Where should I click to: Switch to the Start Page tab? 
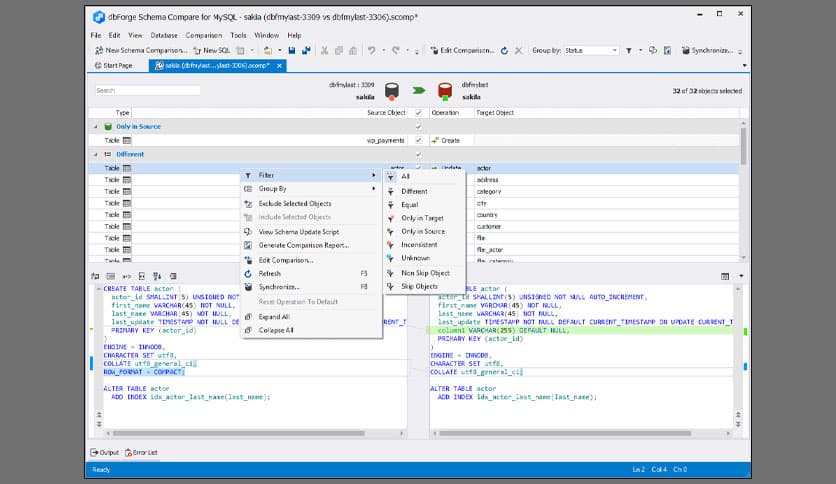pos(114,66)
